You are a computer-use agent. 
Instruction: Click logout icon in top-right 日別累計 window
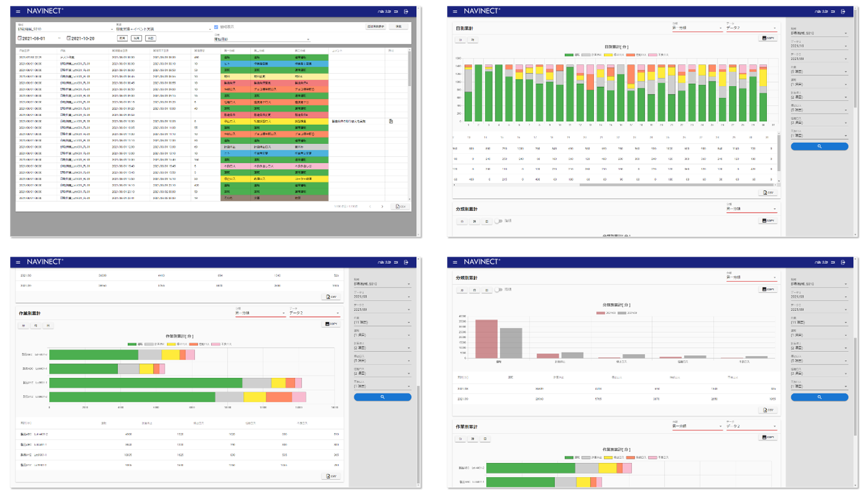pyautogui.click(x=843, y=11)
